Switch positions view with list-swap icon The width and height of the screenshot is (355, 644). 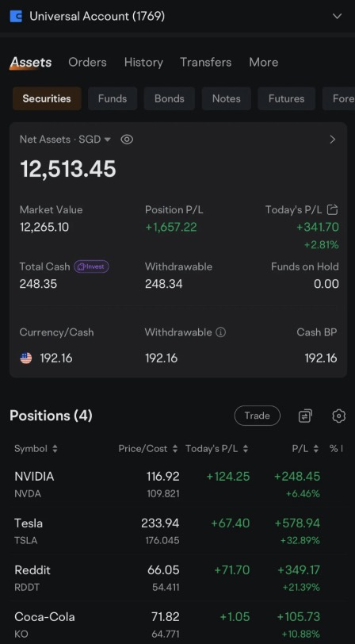(305, 416)
